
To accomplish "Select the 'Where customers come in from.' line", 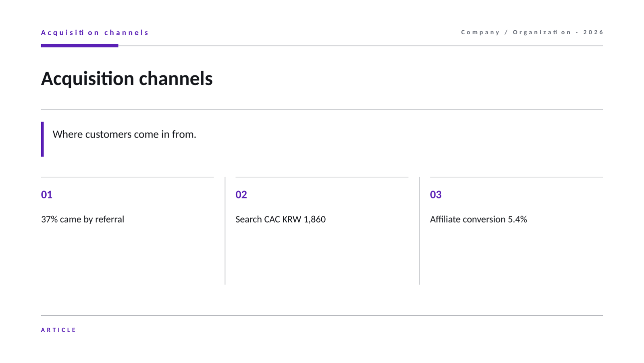I will click(x=125, y=134).
